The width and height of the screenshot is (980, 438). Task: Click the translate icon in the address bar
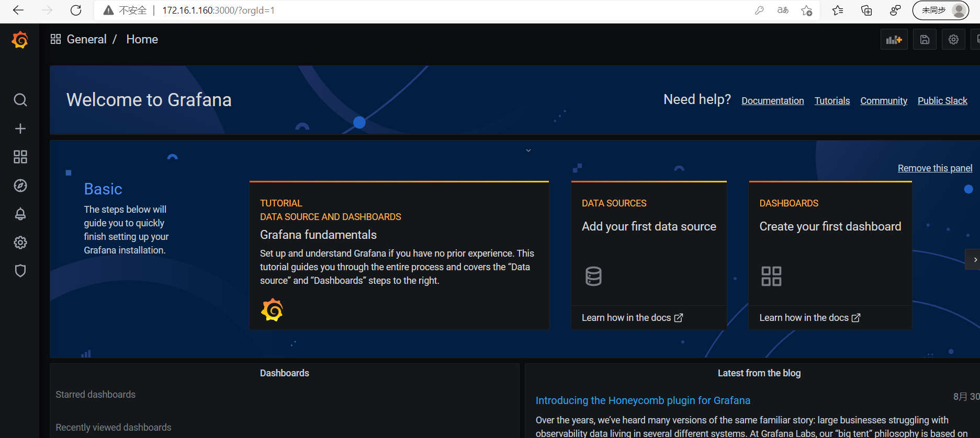coord(783,10)
